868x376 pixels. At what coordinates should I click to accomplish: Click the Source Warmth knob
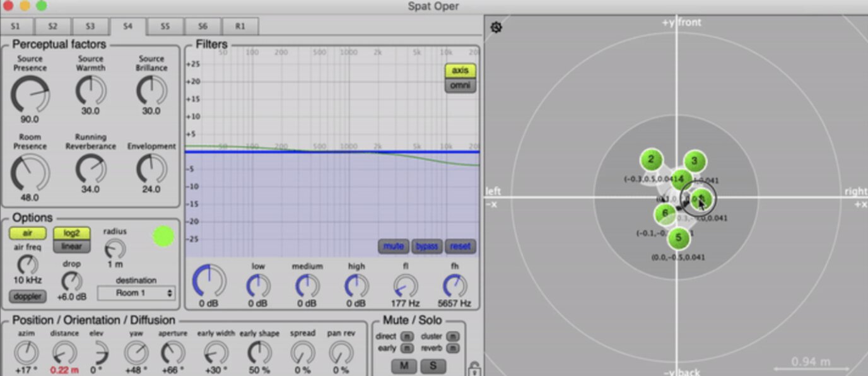(x=91, y=91)
